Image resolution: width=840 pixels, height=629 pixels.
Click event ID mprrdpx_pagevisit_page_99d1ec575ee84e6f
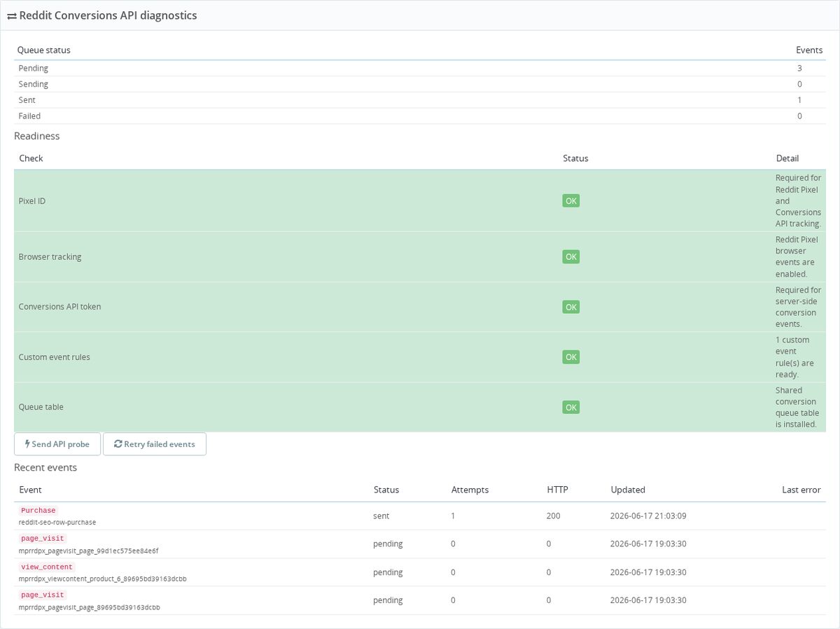[89, 551]
